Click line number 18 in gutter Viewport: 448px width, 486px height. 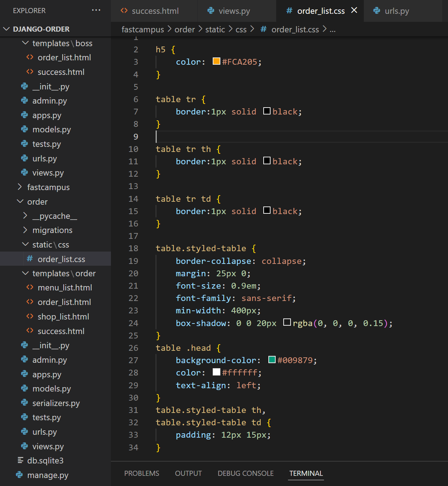point(133,248)
